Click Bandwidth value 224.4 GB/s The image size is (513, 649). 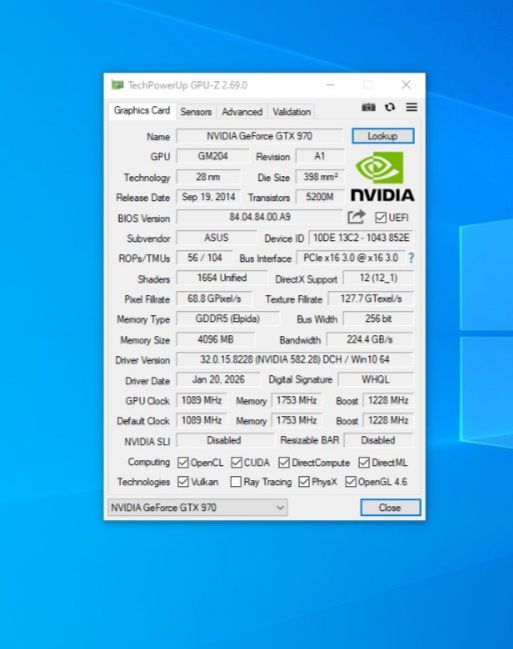pyautogui.click(x=370, y=339)
